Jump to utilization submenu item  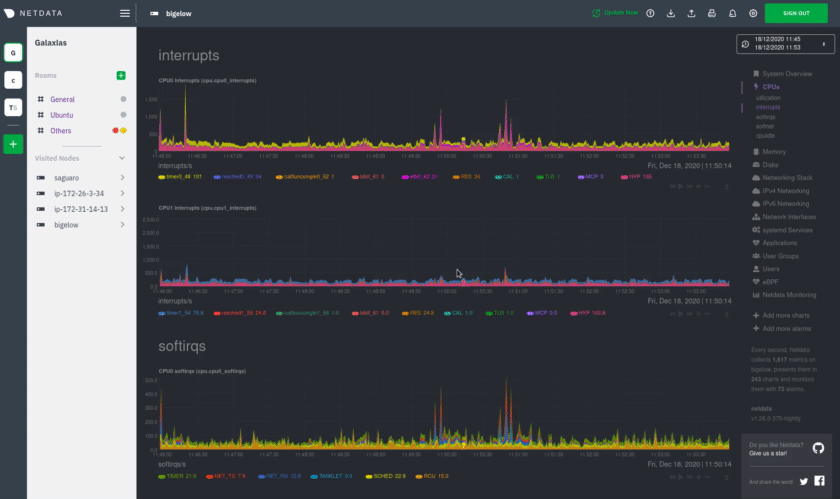click(768, 98)
